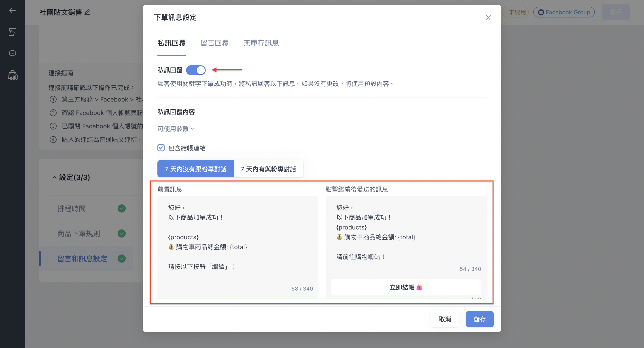644x348 pixels.
Task: Click the 立即結帳 button label field
Action: coord(406,287)
